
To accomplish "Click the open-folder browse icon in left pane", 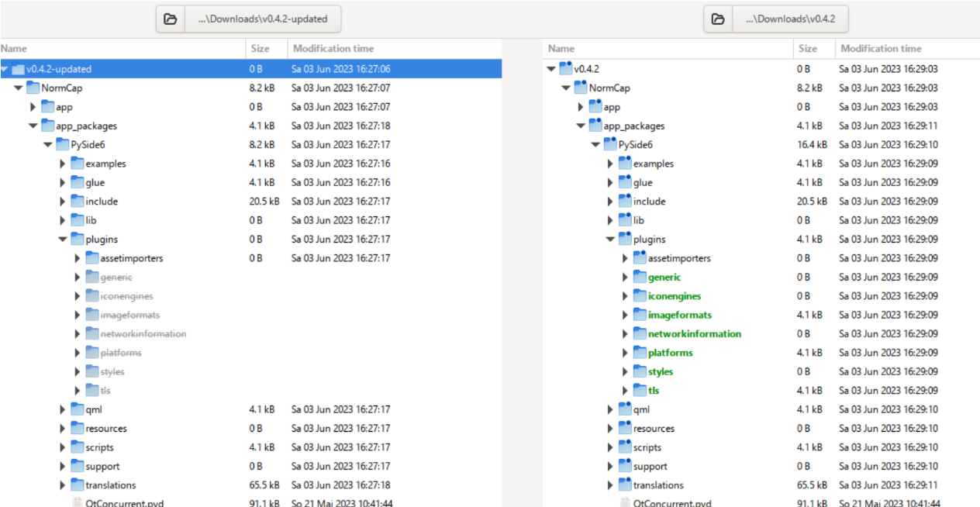I will pyautogui.click(x=171, y=19).
